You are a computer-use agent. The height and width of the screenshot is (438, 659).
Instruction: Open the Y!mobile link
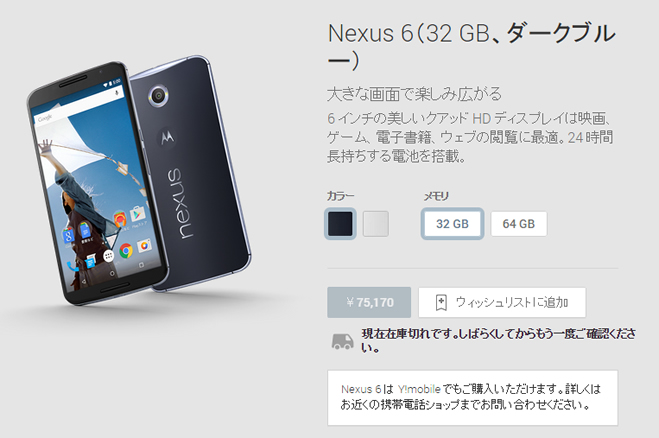[419, 389]
